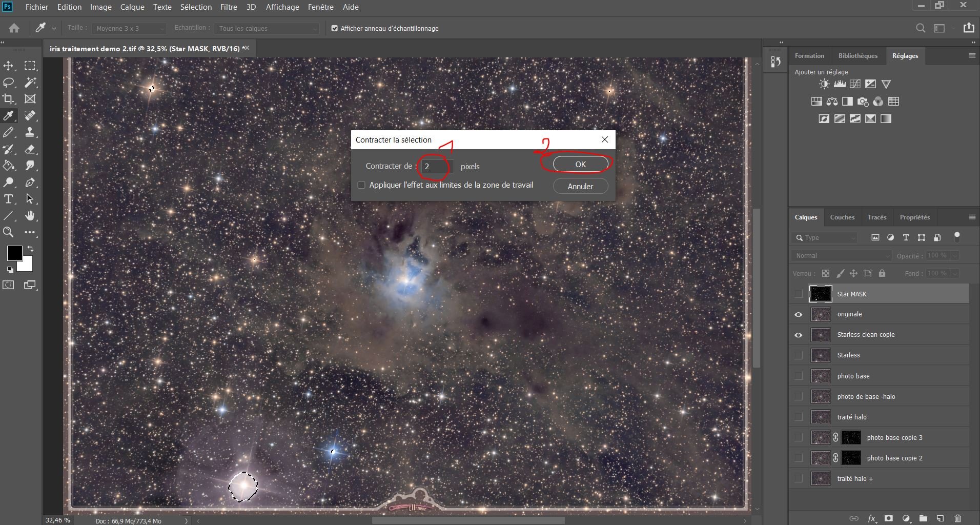Select the Paint Bucket tool

[x=9, y=166]
